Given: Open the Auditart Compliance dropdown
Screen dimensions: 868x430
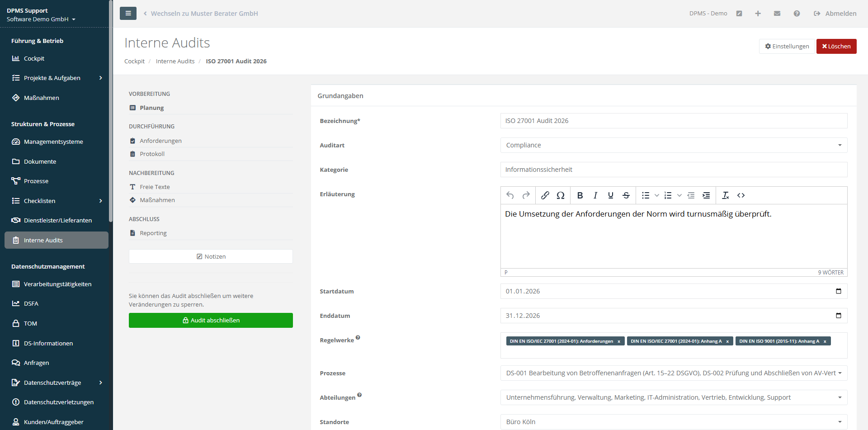Looking at the screenshot, I should coord(674,145).
